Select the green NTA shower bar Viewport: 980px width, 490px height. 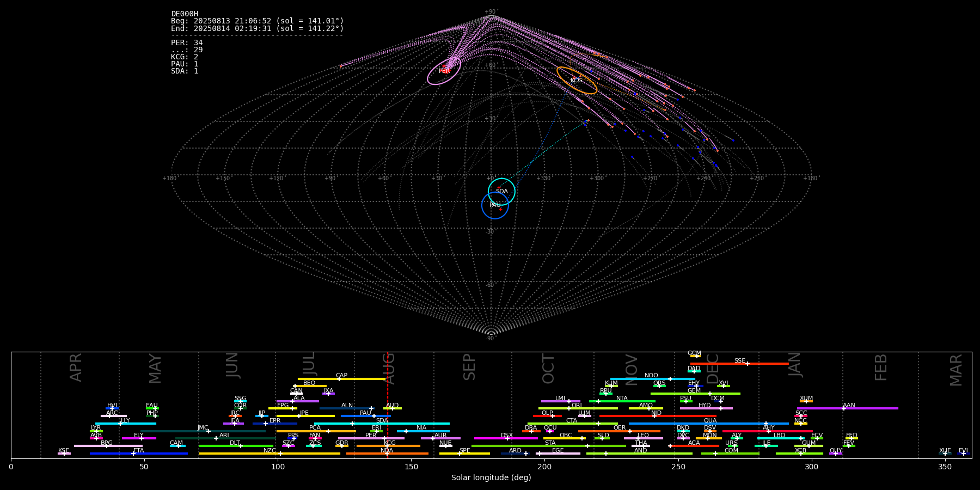(x=622, y=401)
